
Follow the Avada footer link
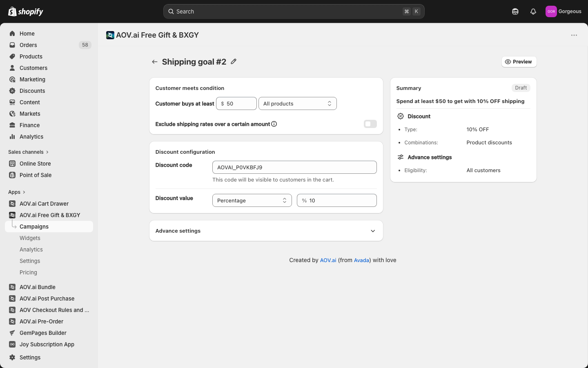[x=361, y=260]
